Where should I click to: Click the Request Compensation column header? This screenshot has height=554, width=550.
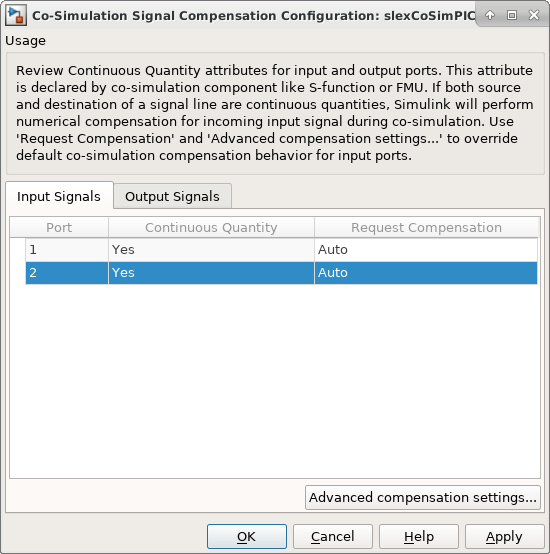coord(426,228)
